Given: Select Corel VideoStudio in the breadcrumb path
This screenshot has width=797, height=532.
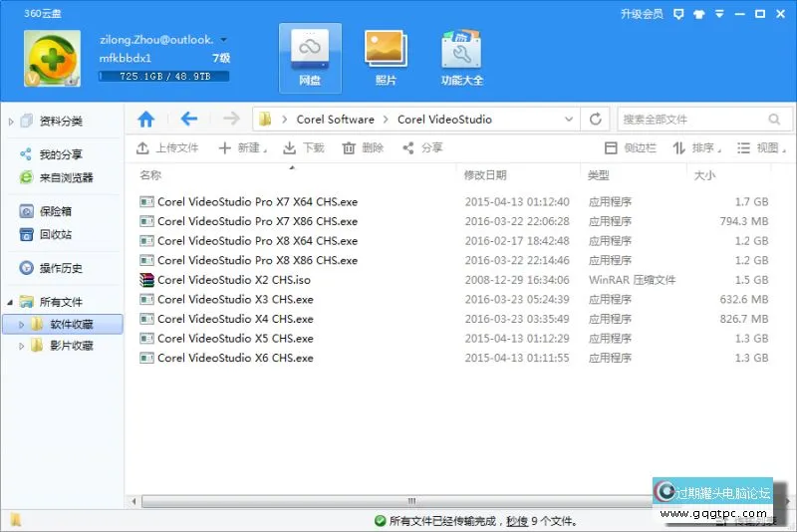Looking at the screenshot, I should point(444,120).
